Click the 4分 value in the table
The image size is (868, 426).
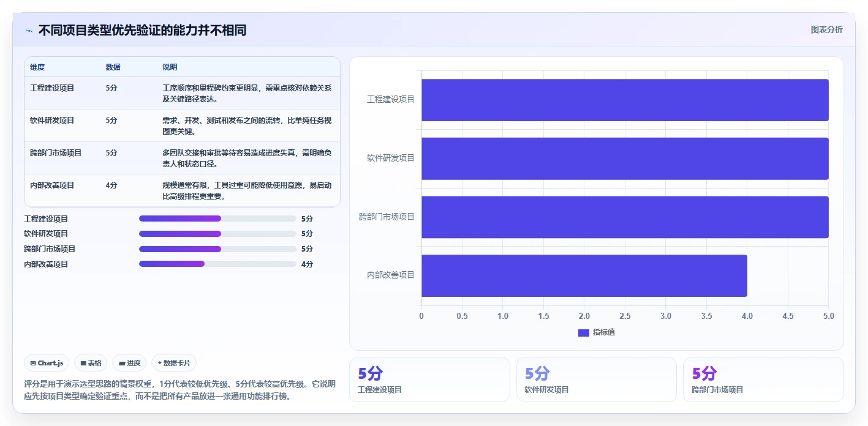point(111,185)
